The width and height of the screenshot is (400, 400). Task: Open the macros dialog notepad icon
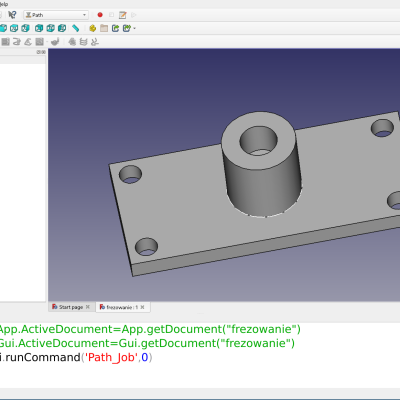tap(123, 15)
